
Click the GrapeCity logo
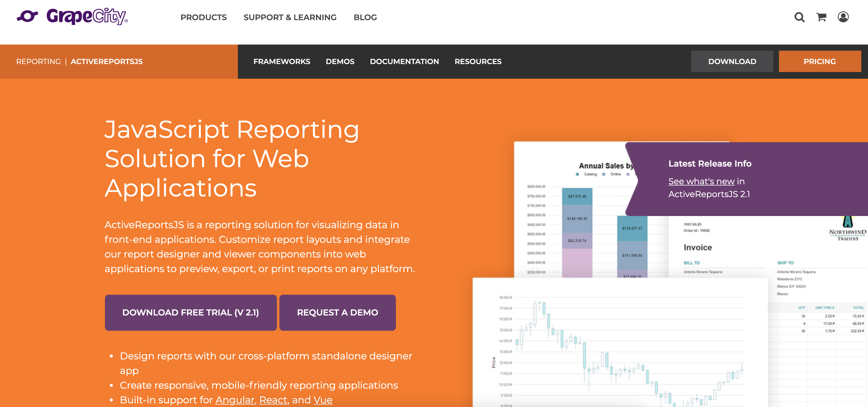pos(72,16)
